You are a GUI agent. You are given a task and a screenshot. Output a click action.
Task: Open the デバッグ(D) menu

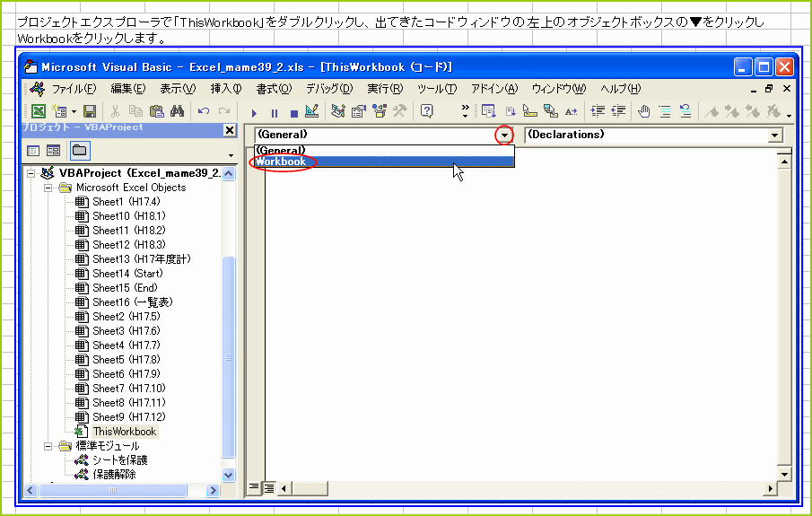[x=329, y=89]
